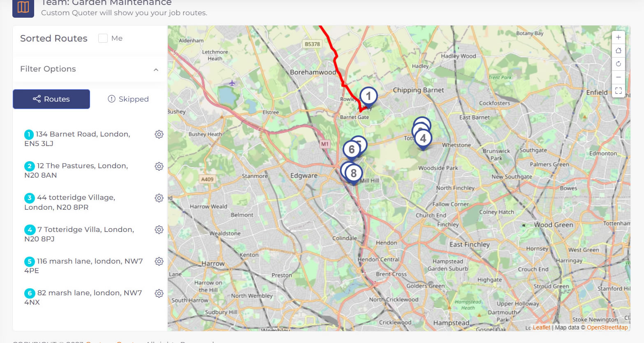
Task: Collapse the Filter Options section
Action: click(x=156, y=70)
